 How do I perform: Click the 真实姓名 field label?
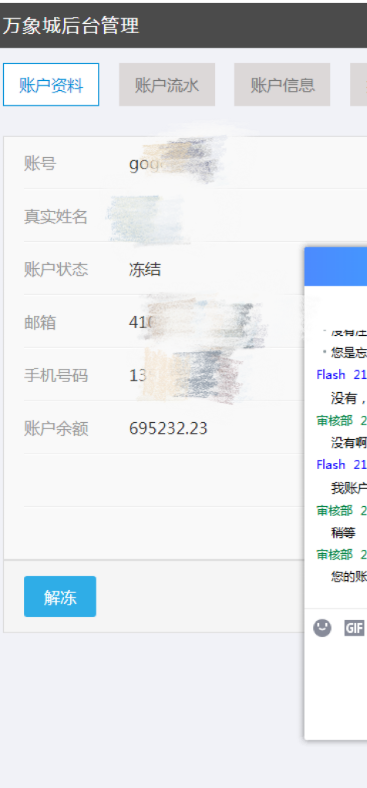[x=56, y=217]
